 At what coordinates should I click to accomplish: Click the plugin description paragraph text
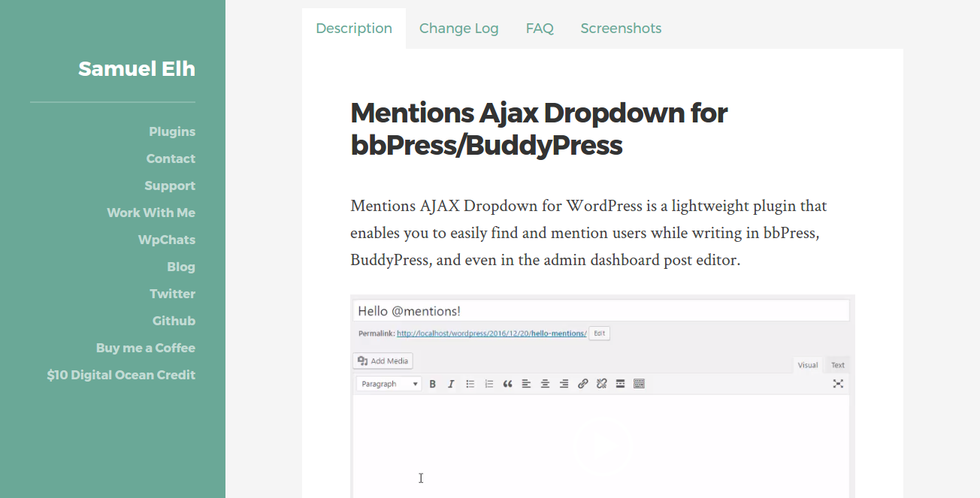coord(589,233)
